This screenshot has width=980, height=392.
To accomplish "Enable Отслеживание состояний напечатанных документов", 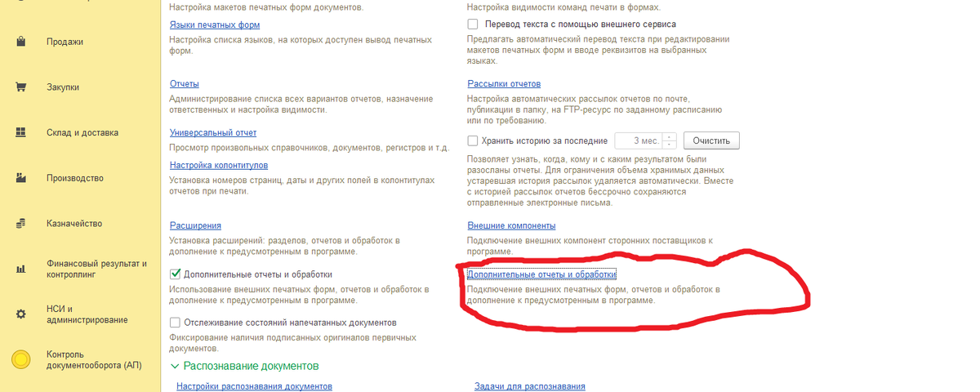I will [x=175, y=323].
